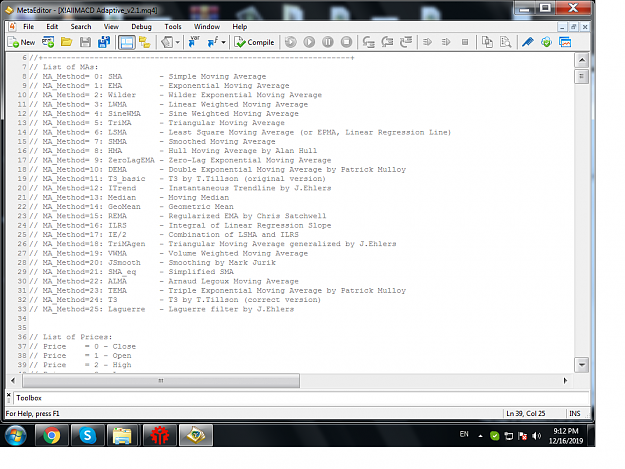Expand the navigate back dropdown arrow
Image resolution: width=625 pixels, height=469 pixels.
coord(177,42)
